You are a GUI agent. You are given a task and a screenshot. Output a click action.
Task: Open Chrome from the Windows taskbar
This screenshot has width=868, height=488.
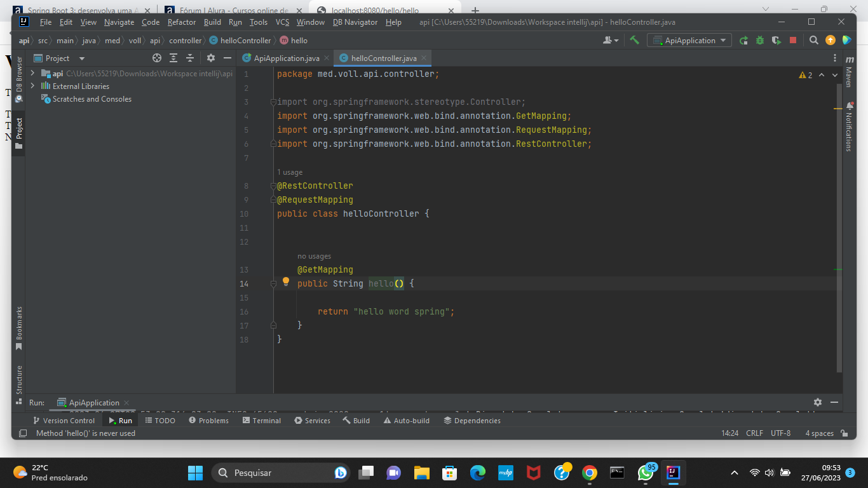(590, 473)
